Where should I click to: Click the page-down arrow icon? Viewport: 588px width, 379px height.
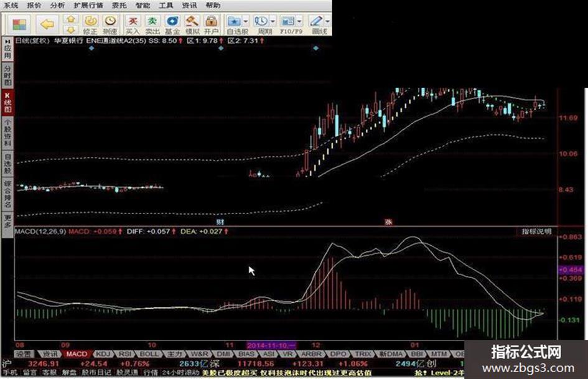point(71,30)
